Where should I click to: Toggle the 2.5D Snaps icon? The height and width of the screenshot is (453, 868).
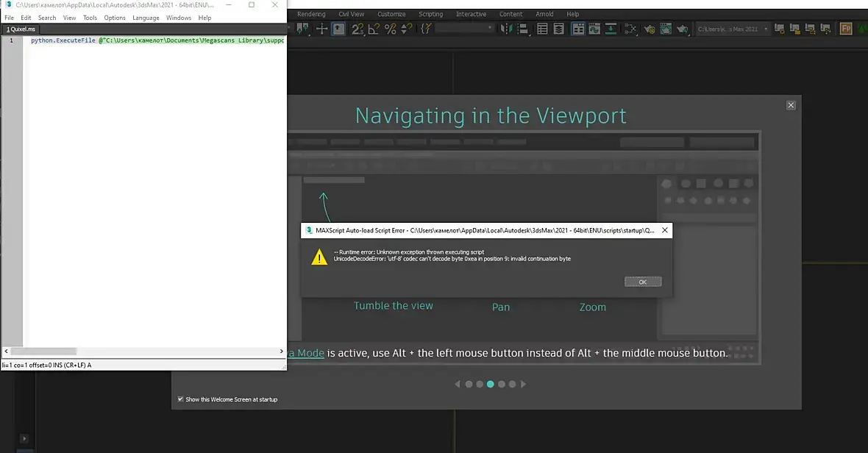[x=357, y=29]
